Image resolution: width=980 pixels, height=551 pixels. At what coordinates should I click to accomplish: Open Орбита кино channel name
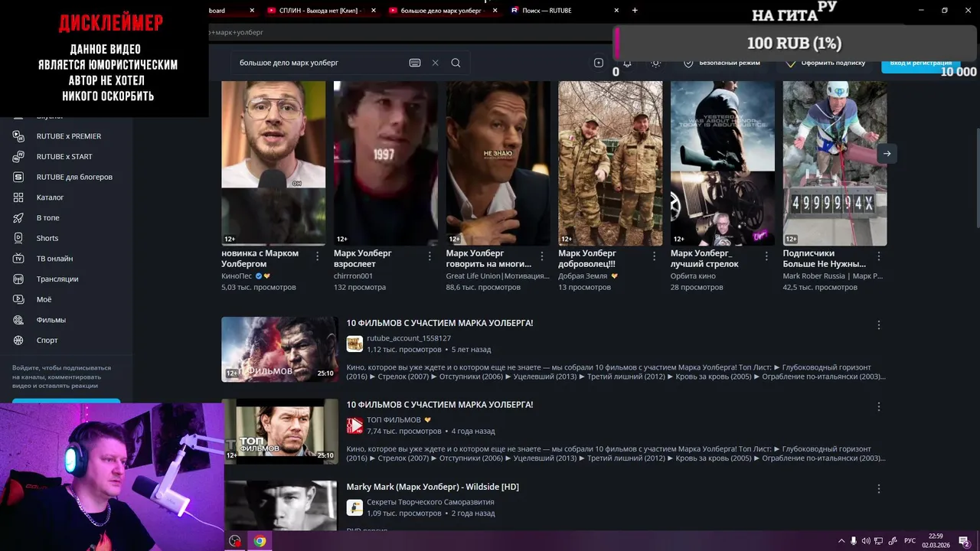pos(693,275)
